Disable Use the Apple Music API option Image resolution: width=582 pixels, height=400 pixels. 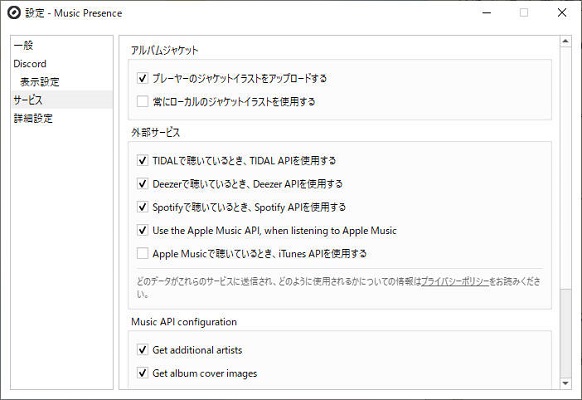coord(143,230)
